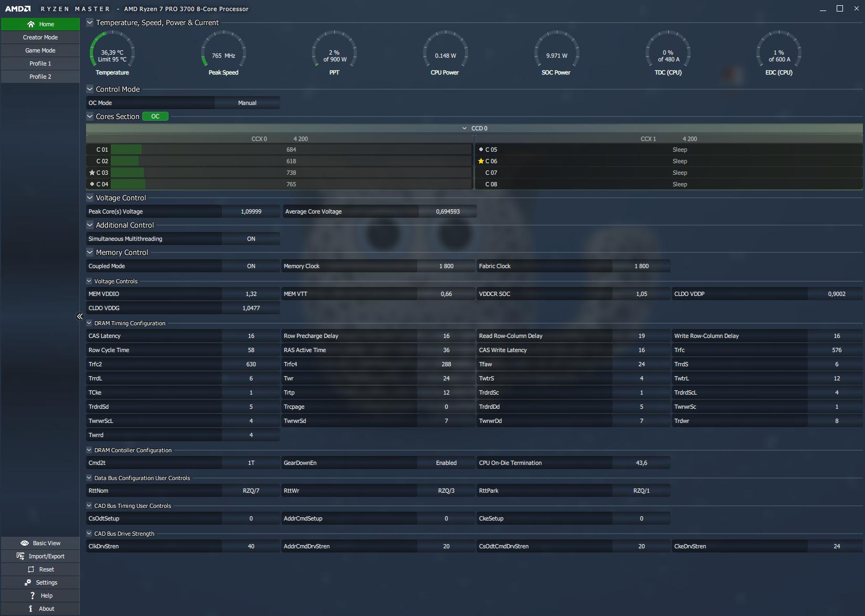Screen dimensions: 865x616
Task: Click the OC Mode Manual value
Action: click(247, 103)
